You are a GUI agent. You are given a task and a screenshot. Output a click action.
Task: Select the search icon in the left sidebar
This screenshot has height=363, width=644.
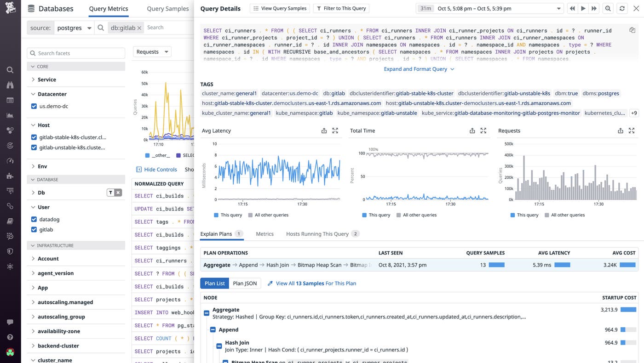[10, 70]
